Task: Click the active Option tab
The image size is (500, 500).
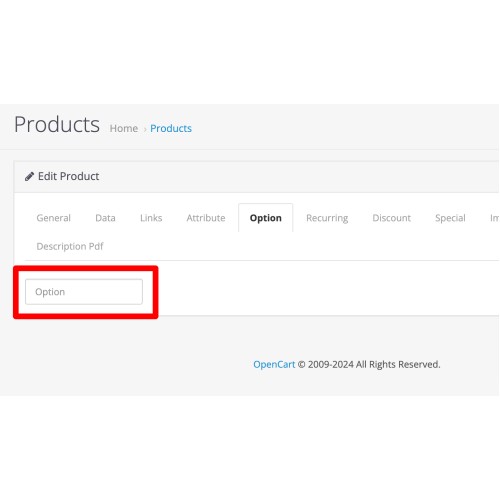Action: coord(266,218)
